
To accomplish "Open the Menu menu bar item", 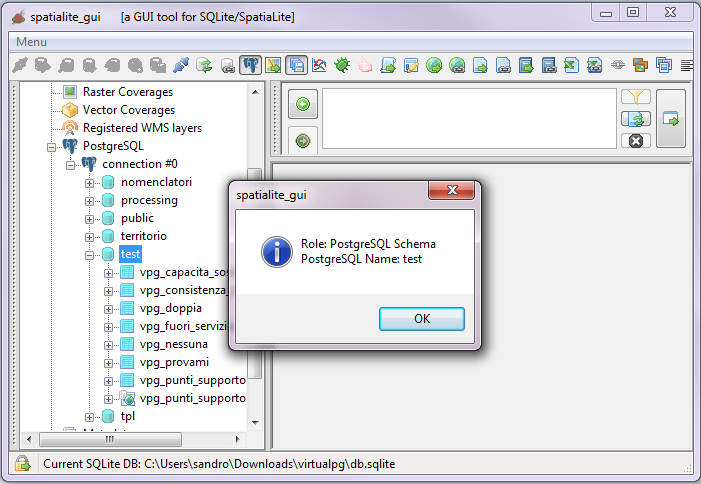I will click(31, 42).
